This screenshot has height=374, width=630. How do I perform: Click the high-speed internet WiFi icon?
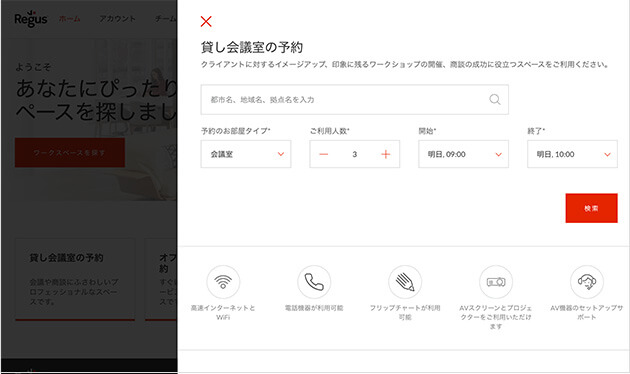click(223, 282)
